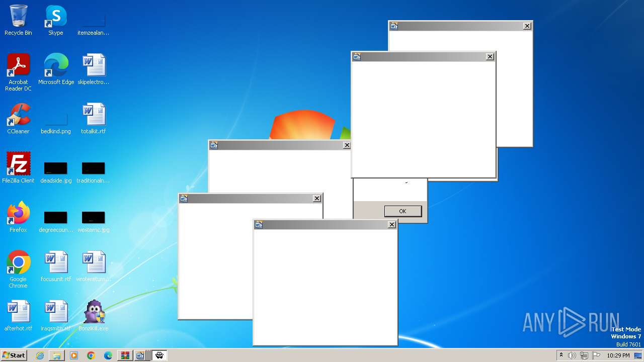The width and height of the screenshot is (644, 362).
Task: Open Internet Explorer from the taskbar
Action: [x=40, y=355]
